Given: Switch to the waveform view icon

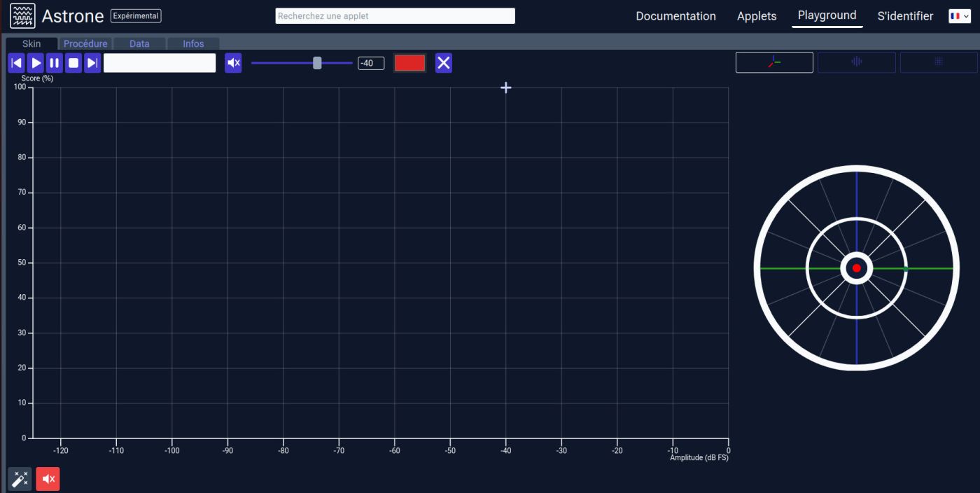Looking at the screenshot, I should point(856,62).
